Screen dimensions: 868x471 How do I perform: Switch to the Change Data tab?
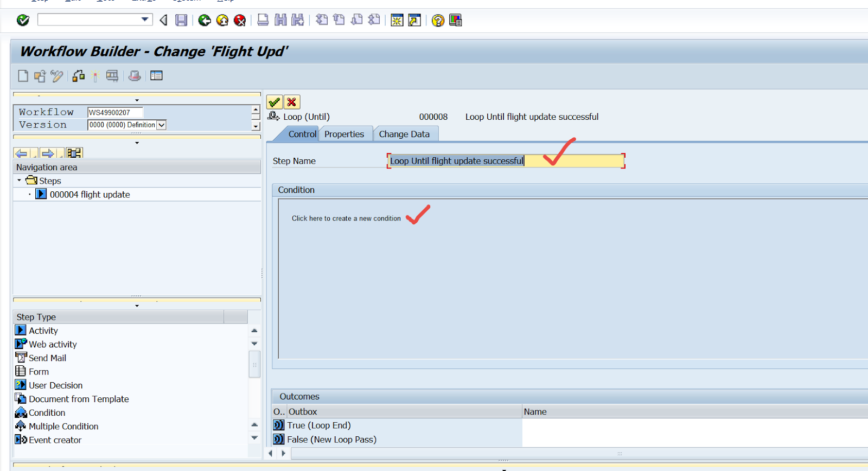(x=404, y=134)
